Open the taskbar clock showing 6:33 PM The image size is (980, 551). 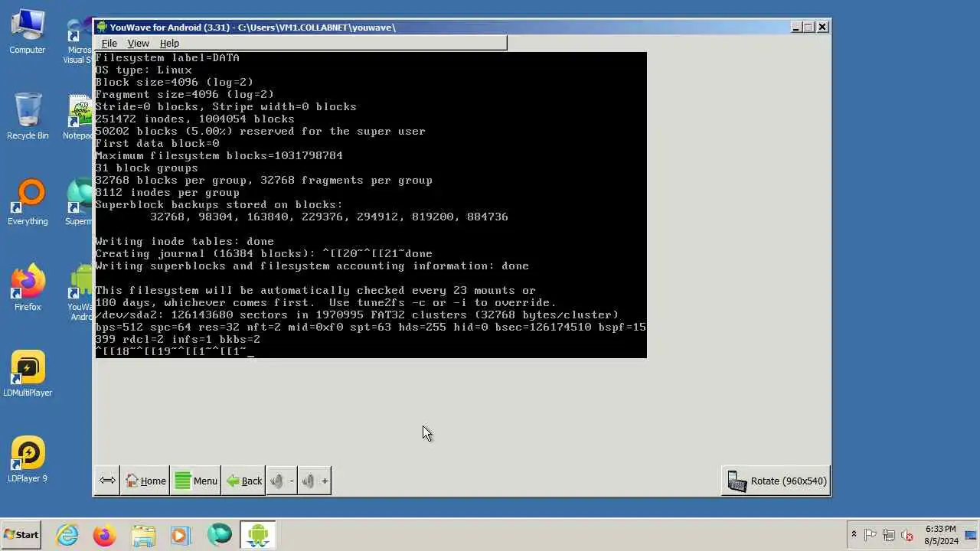click(x=941, y=535)
